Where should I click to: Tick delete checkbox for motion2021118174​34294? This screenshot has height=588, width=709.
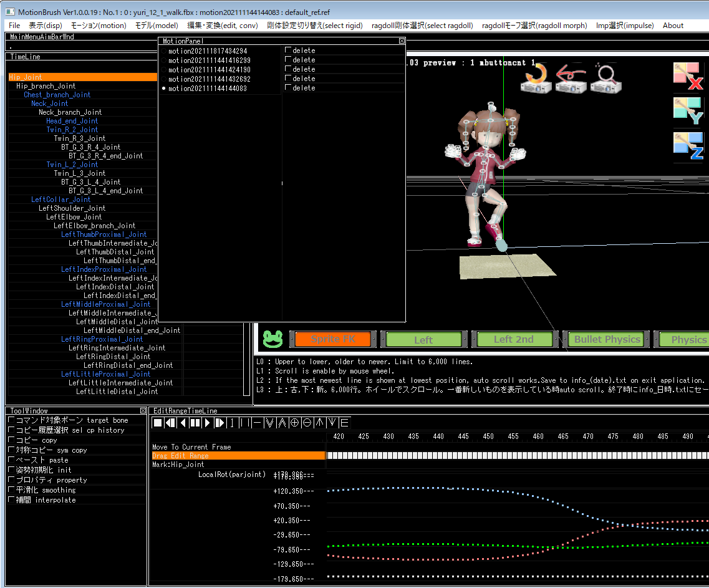(288, 51)
